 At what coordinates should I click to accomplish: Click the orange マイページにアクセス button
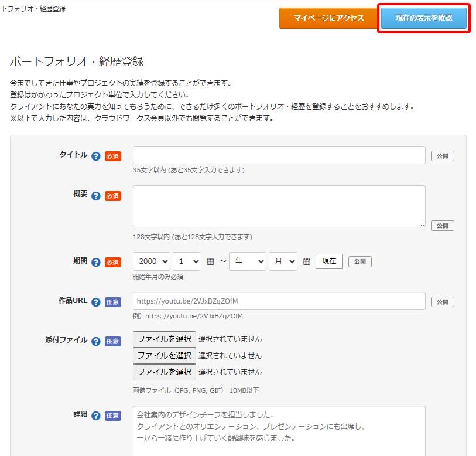coord(328,18)
